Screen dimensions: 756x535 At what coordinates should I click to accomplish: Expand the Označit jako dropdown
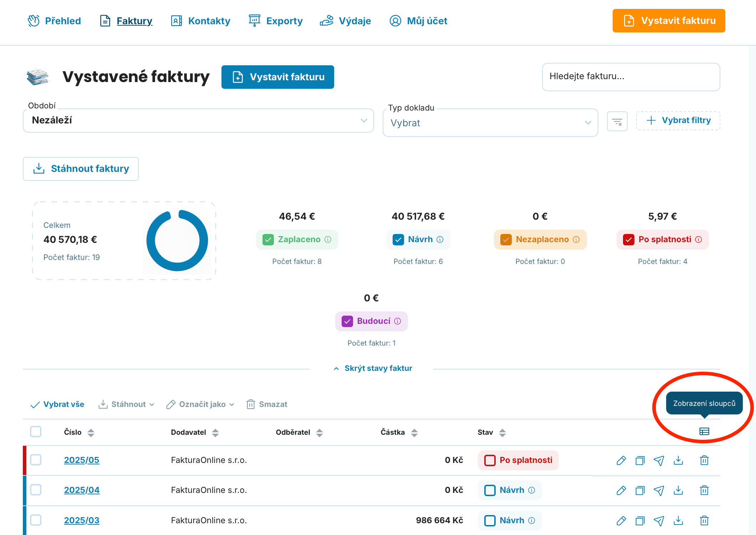click(x=200, y=404)
